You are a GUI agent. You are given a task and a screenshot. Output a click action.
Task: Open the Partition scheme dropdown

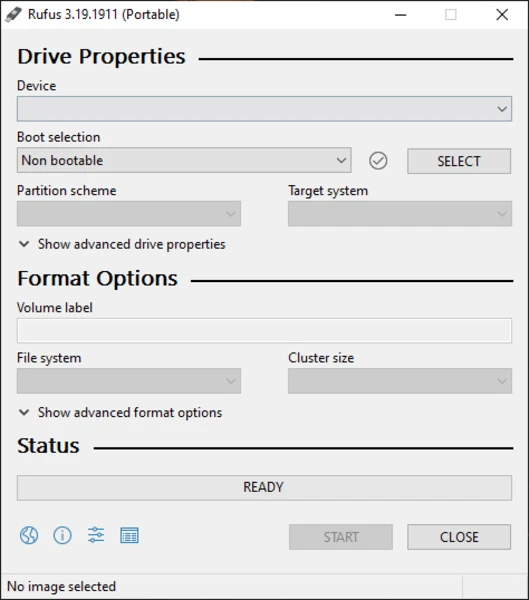(129, 214)
